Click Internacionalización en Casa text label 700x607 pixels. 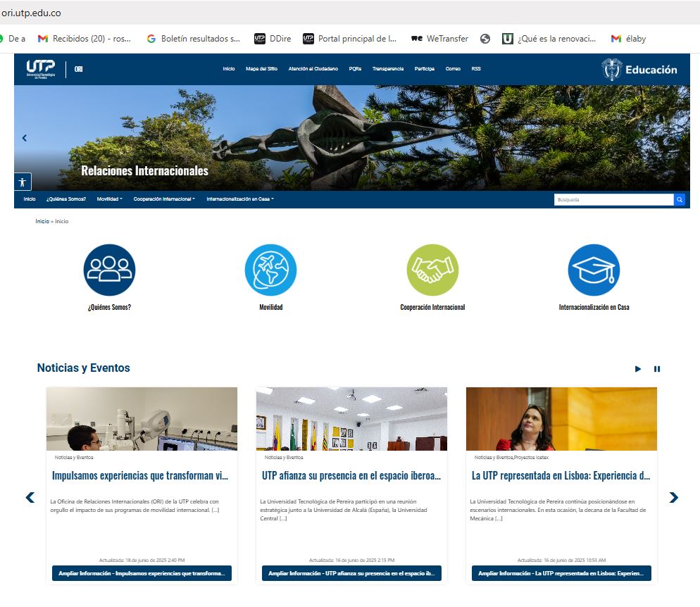point(594,307)
